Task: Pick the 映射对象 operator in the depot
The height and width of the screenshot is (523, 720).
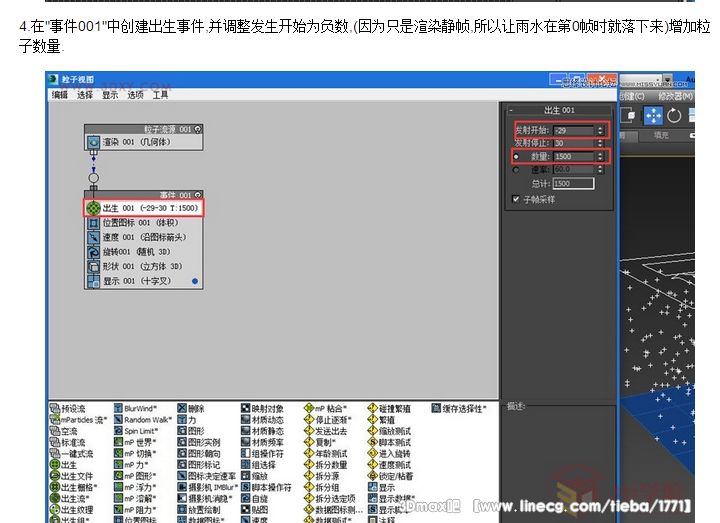Action: [262, 408]
